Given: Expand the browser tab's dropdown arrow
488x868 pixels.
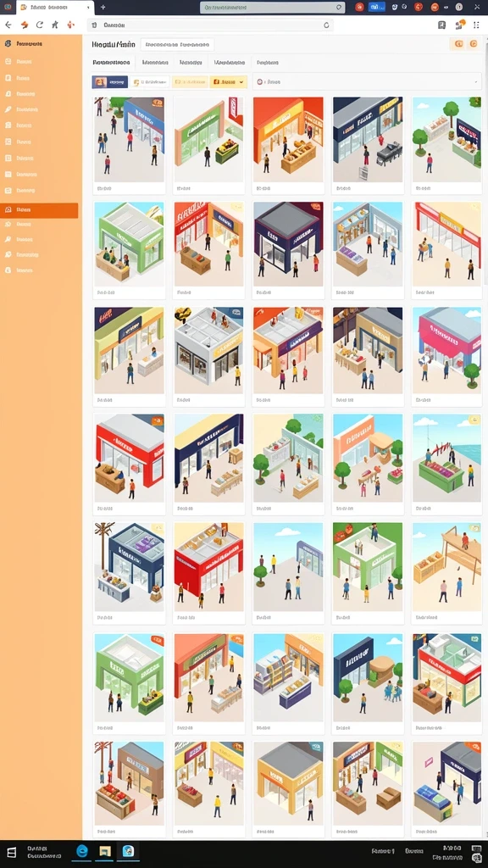Looking at the screenshot, I should [88, 7].
